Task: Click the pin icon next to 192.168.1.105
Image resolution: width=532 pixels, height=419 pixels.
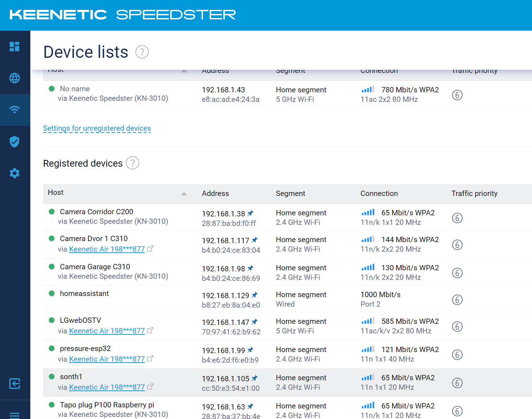Action: [x=255, y=378]
